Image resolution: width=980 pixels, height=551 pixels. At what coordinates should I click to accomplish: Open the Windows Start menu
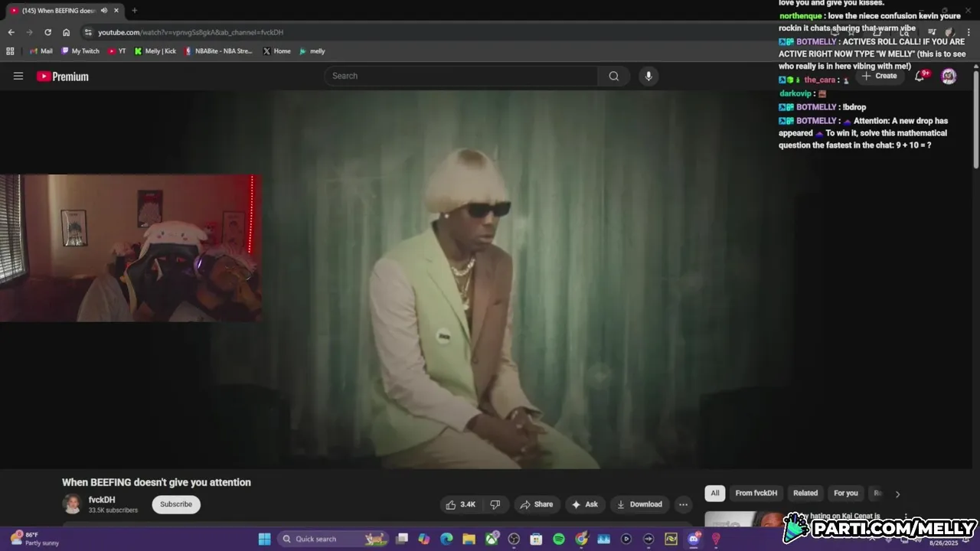point(264,539)
